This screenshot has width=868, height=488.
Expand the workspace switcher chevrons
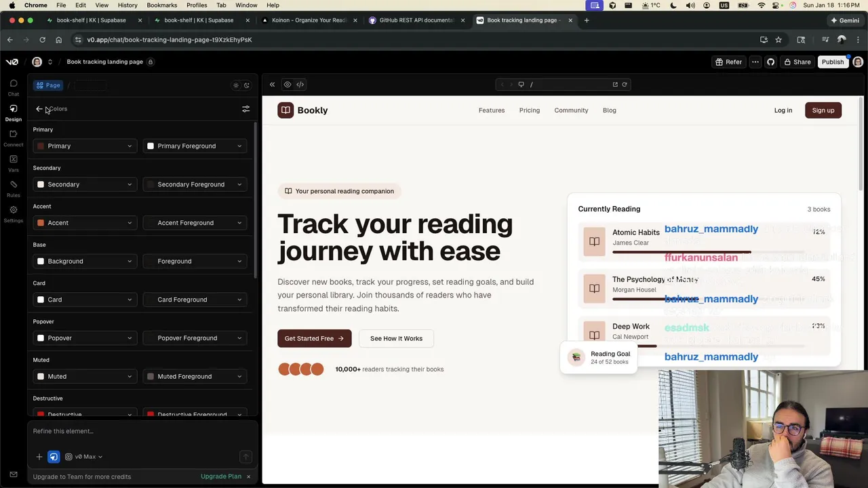tap(50, 62)
